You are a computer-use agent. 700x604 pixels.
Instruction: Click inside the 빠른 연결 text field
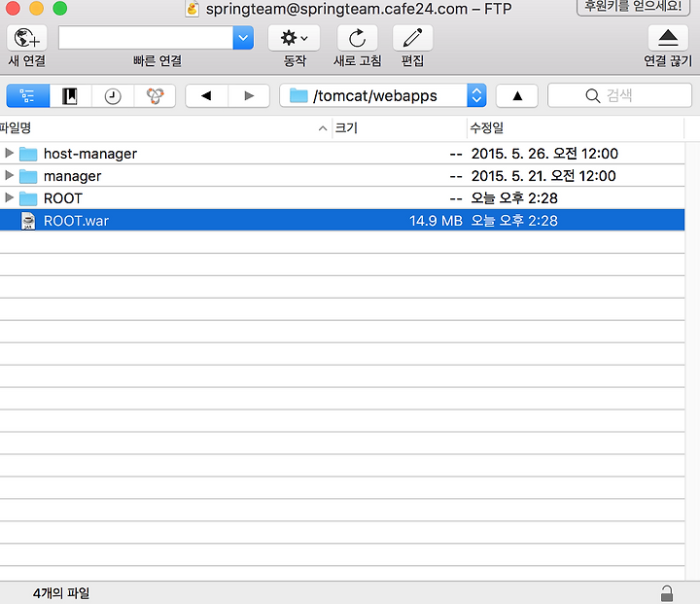click(146, 38)
